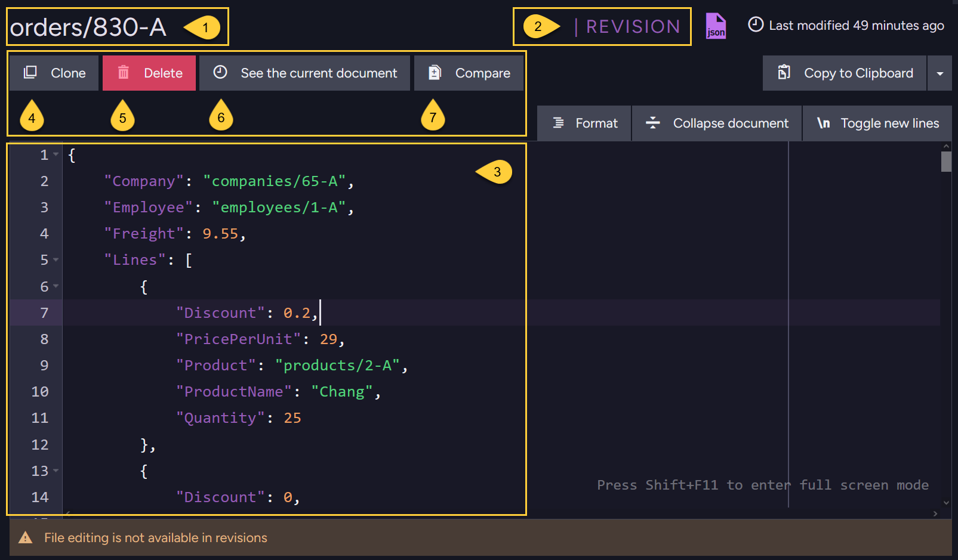Viewport: 958px width, 560px height.
Task: Click the Format lines icon
Action: tap(558, 123)
